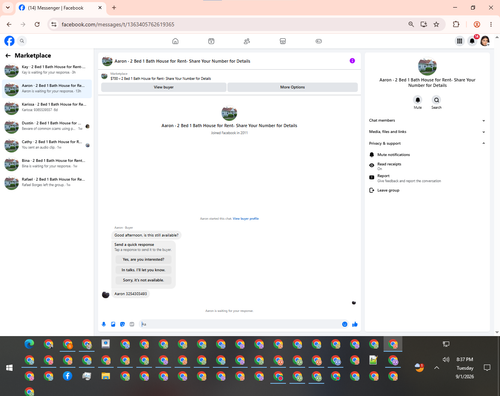The height and width of the screenshot is (396, 500).
Task: Open File Explorer from the taskbar
Action: click(x=106, y=376)
